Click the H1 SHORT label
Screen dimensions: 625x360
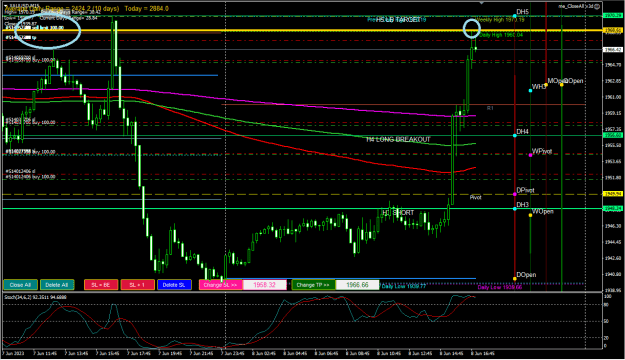[x=398, y=212]
